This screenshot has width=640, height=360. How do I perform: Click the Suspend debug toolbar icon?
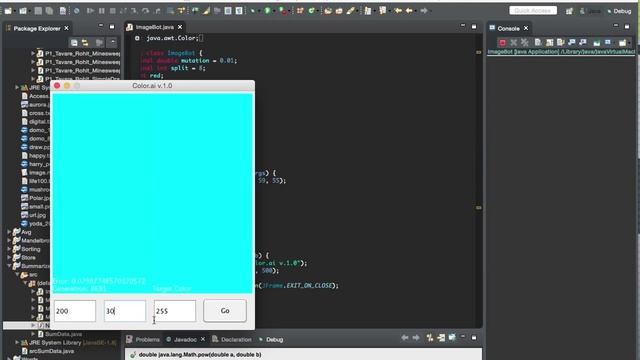(101, 11)
